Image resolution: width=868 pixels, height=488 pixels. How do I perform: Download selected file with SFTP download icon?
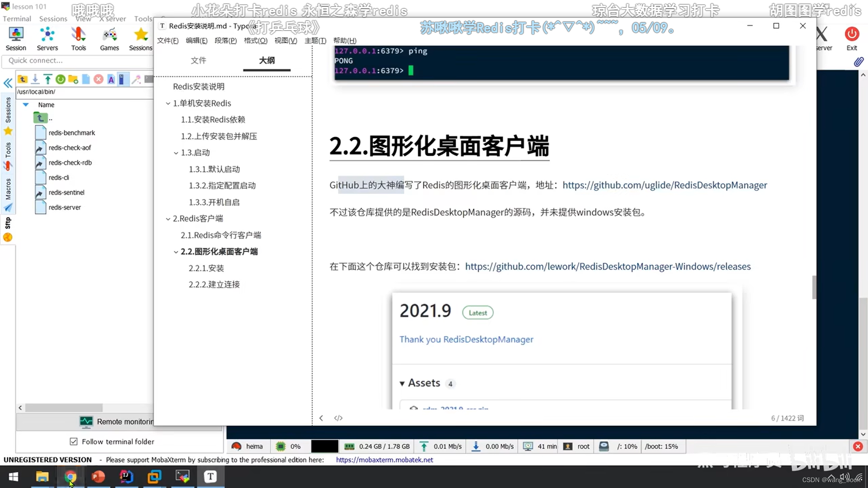pos(35,79)
